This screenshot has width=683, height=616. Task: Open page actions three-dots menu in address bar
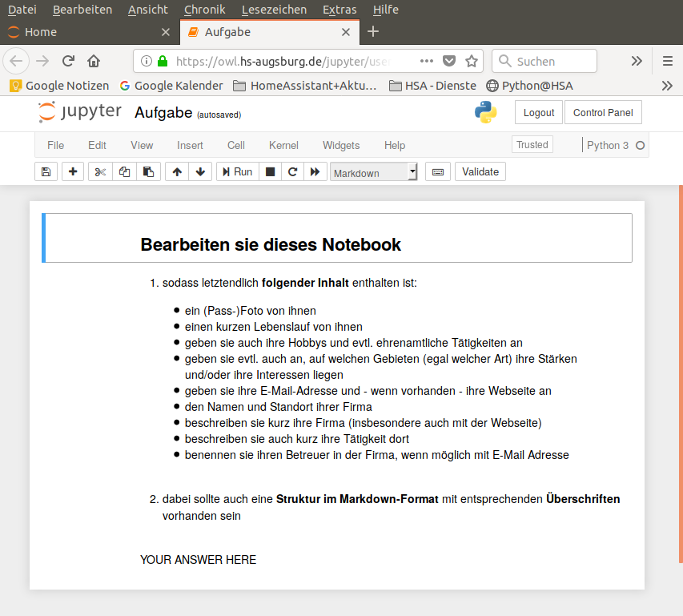click(427, 61)
